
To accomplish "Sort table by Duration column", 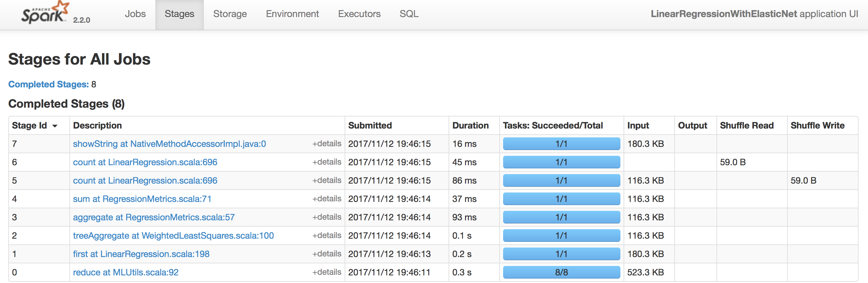I will (470, 126).
